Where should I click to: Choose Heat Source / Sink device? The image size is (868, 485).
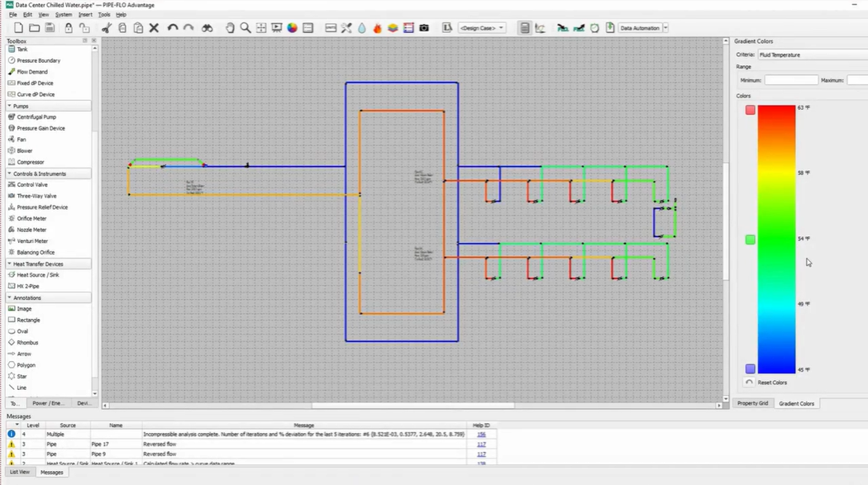37,275
